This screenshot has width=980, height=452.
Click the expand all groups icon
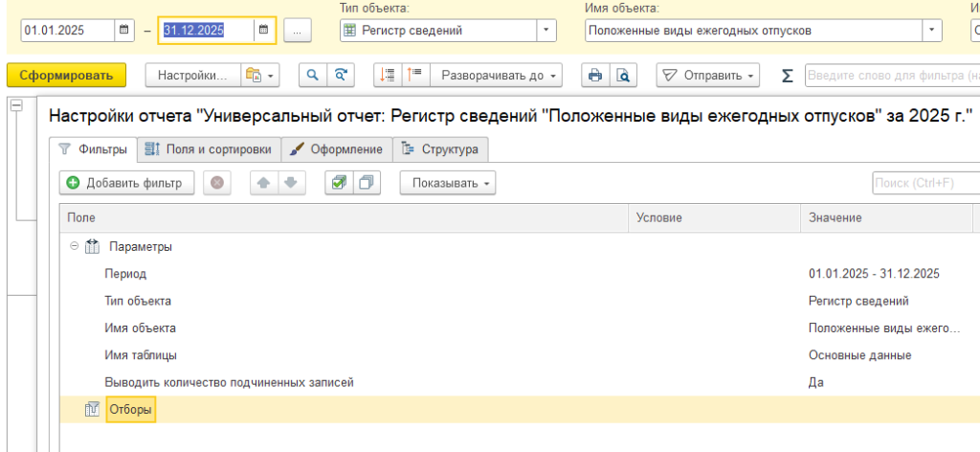pos(414,75)
